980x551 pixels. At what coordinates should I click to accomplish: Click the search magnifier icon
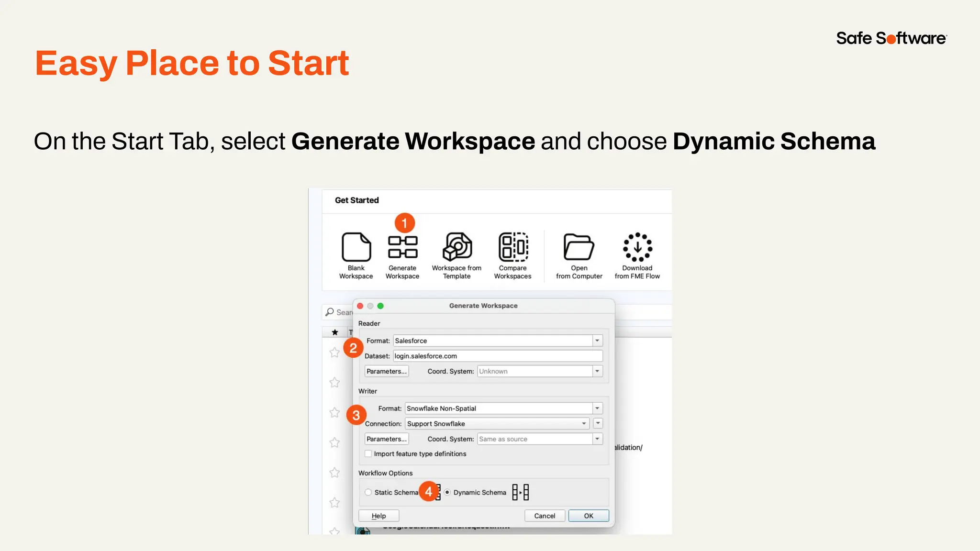click(330, 312)
